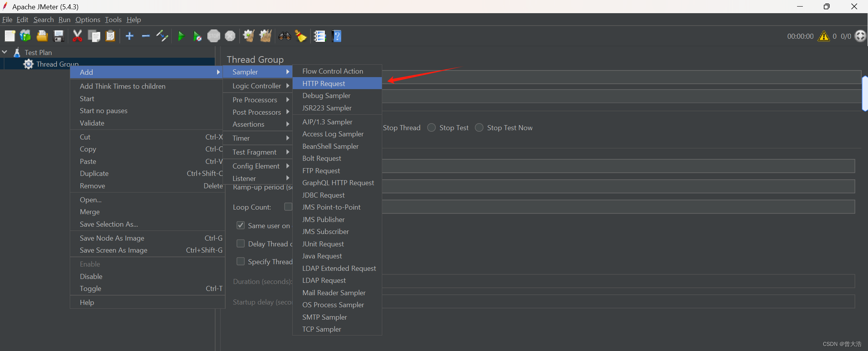868x351 pixels.
Task: Choose BeanShell Sampler menu entry
Action: [337, 146]
